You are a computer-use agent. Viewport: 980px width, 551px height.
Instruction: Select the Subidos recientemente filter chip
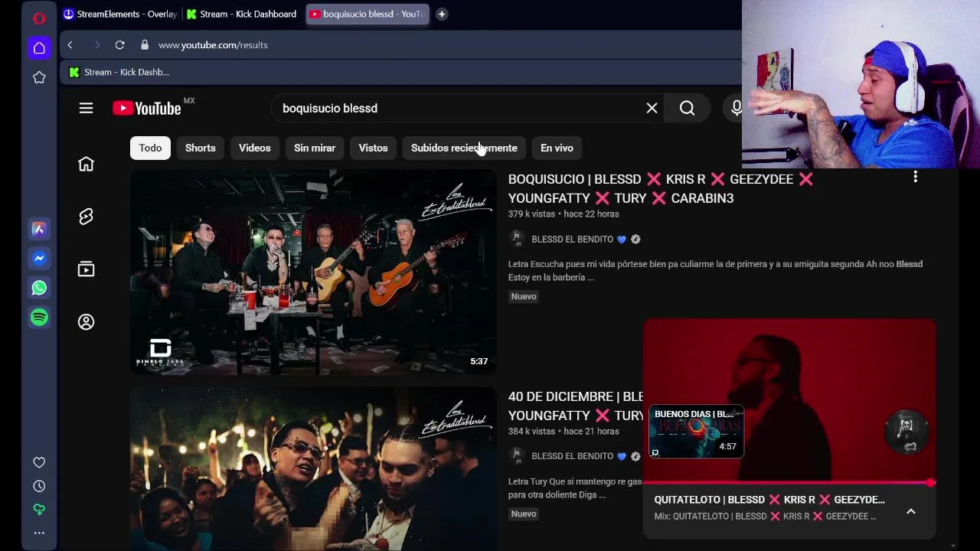pyautogui.click(x=464, y=148)
